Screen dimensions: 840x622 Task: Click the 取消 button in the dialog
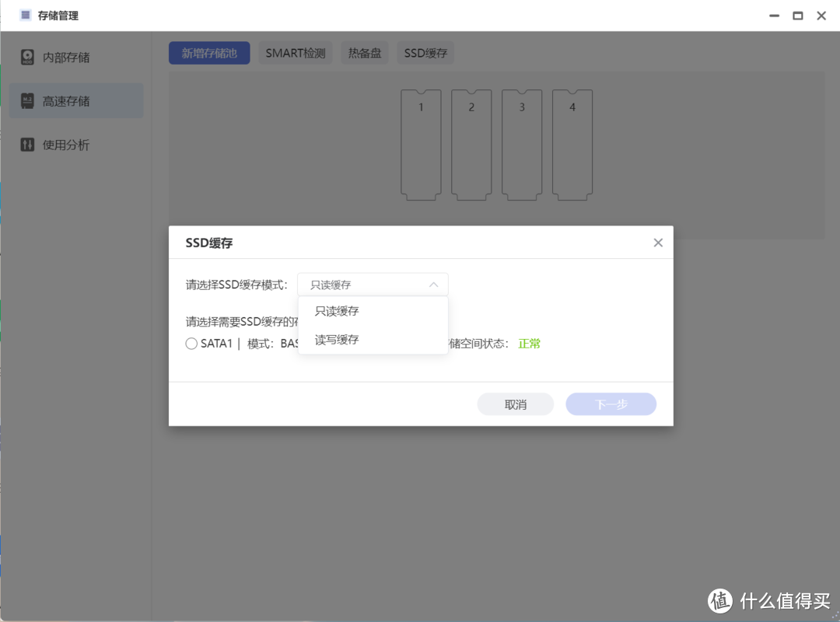pos(515,404)
